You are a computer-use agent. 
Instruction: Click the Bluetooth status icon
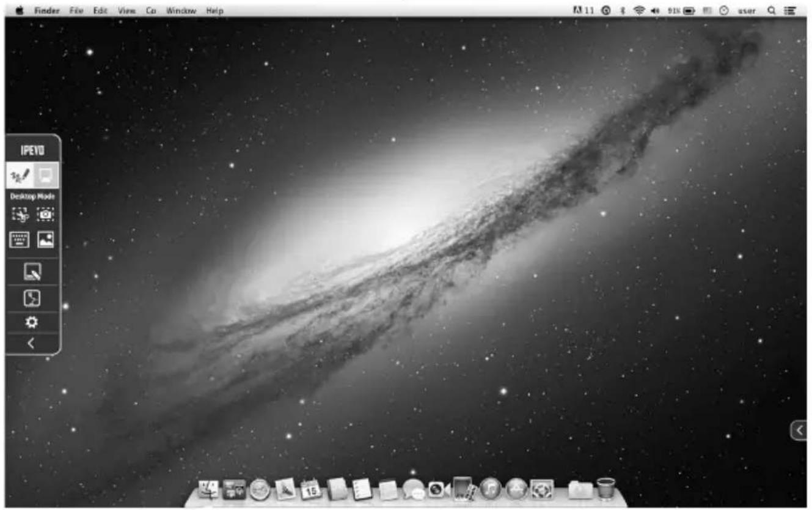click(x=622, y=10)
